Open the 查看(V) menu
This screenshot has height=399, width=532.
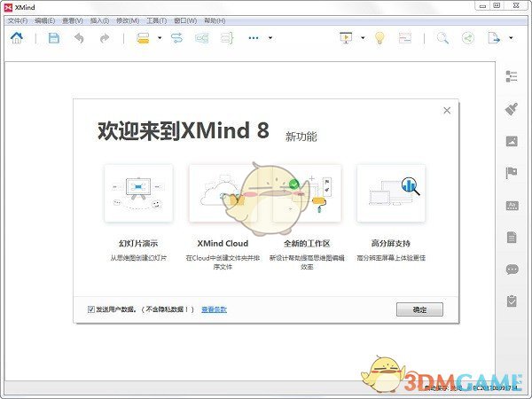[x=73, y=20]
